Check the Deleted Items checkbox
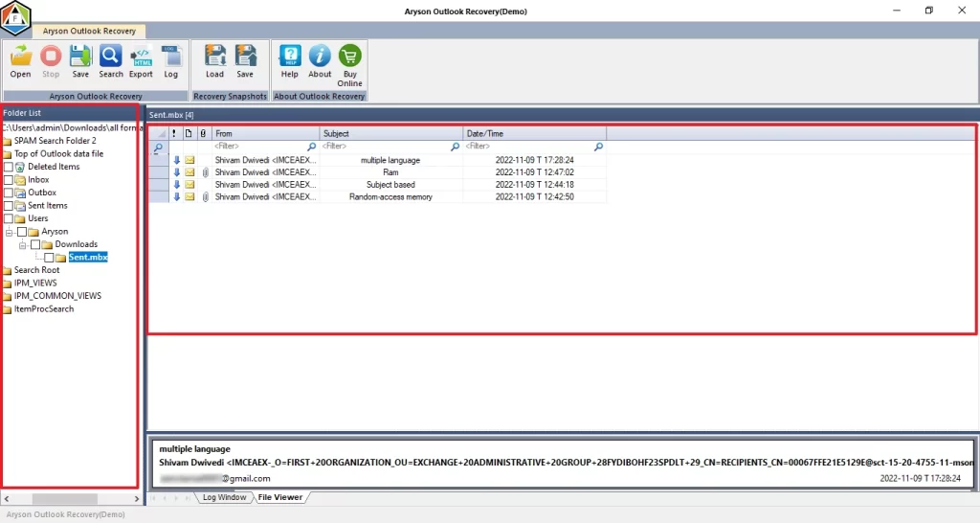Screen dimensions: 980x523 pos(8,167)
